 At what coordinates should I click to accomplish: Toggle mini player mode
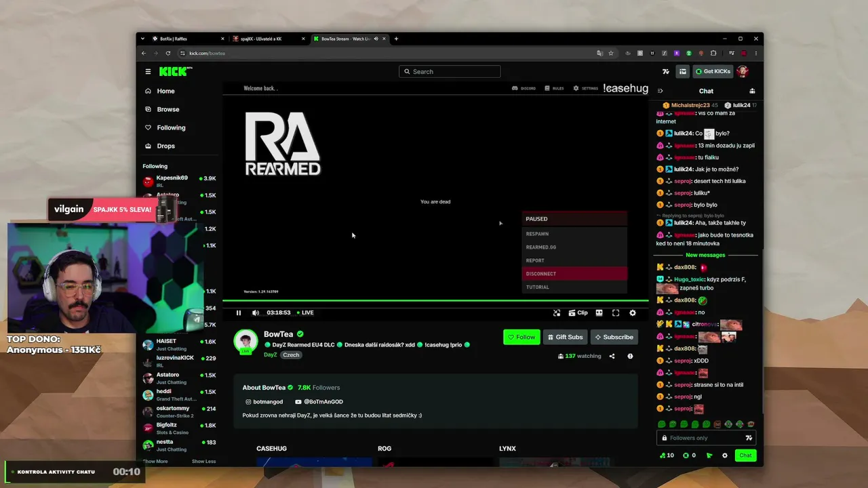pos(557,312)
